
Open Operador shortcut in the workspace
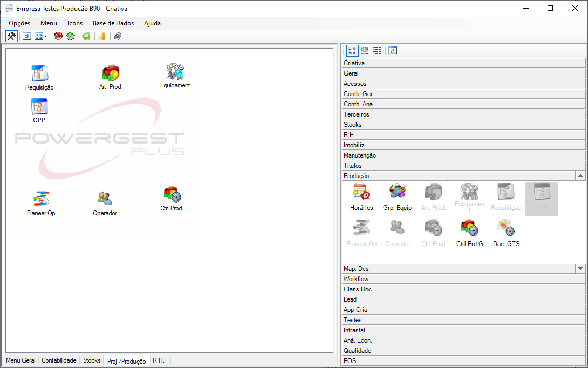pos(105,199)
